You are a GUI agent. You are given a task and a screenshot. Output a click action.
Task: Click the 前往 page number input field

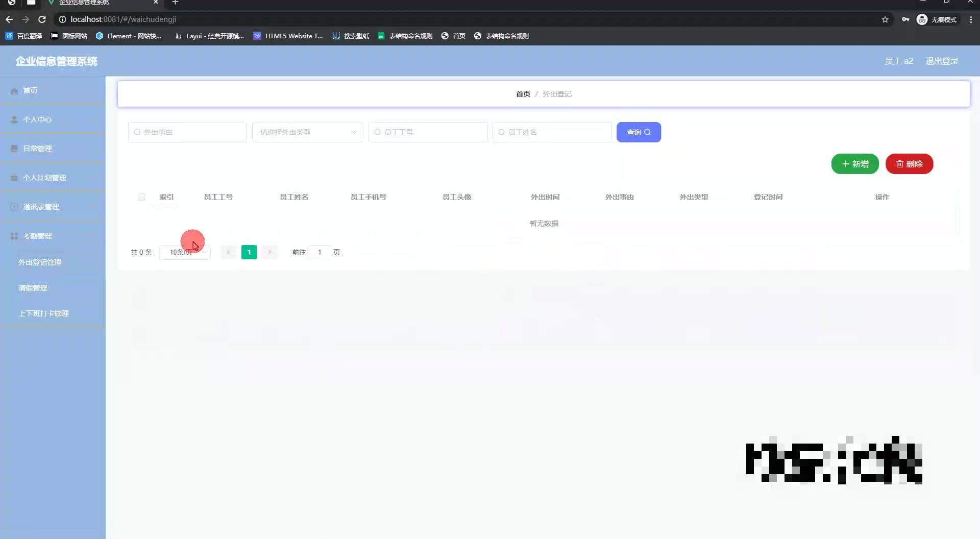[x=320, y=252]
